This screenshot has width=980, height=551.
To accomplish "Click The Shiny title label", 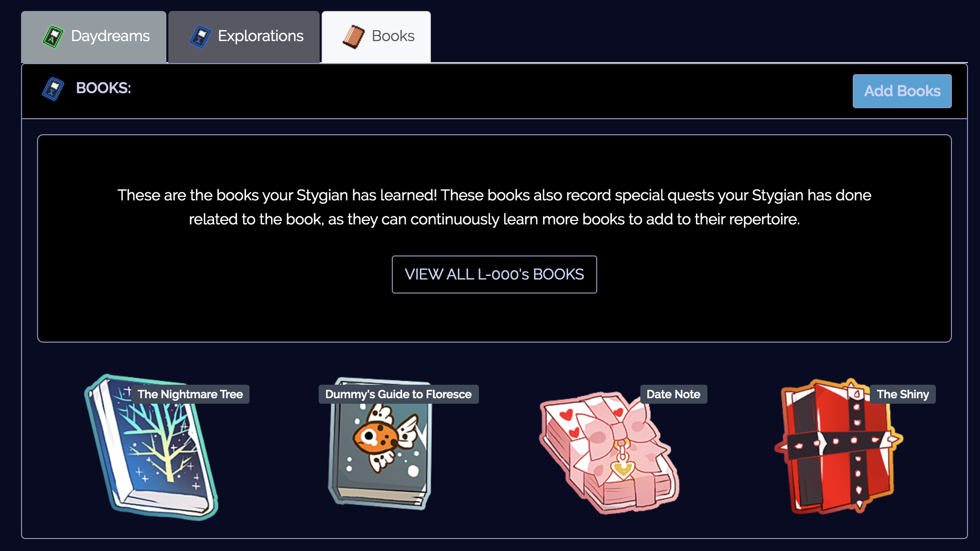I will coord(903,394).
